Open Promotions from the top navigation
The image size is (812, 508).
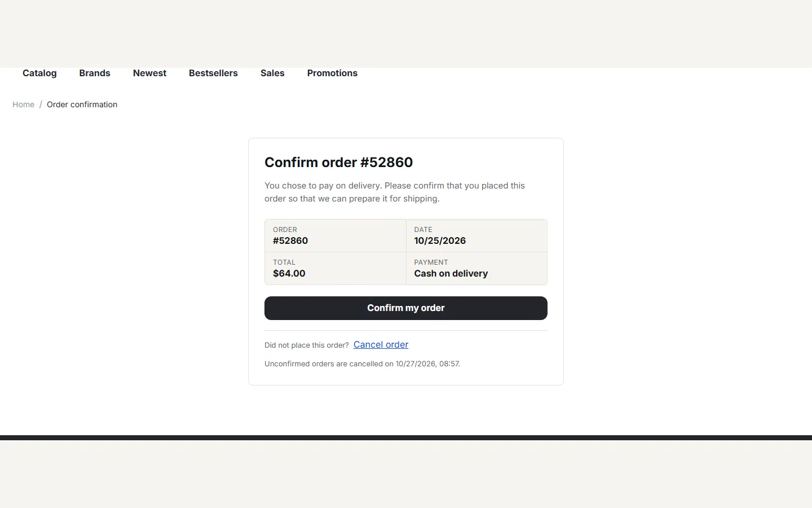point(332,73)
